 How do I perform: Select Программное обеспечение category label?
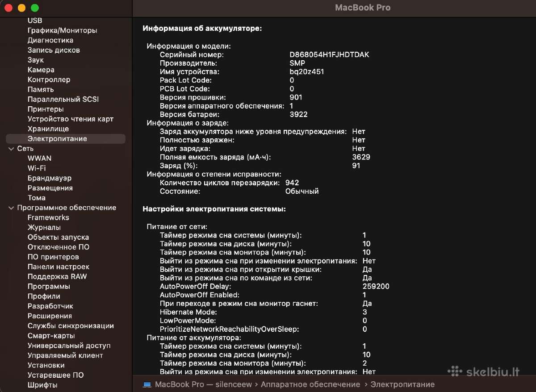click(x=67, y=208)
